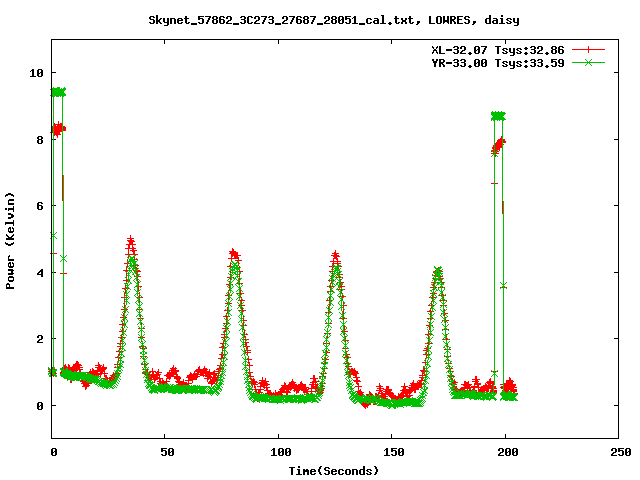
Task: Click the red cluster near 8 Kelvin at start
Action: 58,129
